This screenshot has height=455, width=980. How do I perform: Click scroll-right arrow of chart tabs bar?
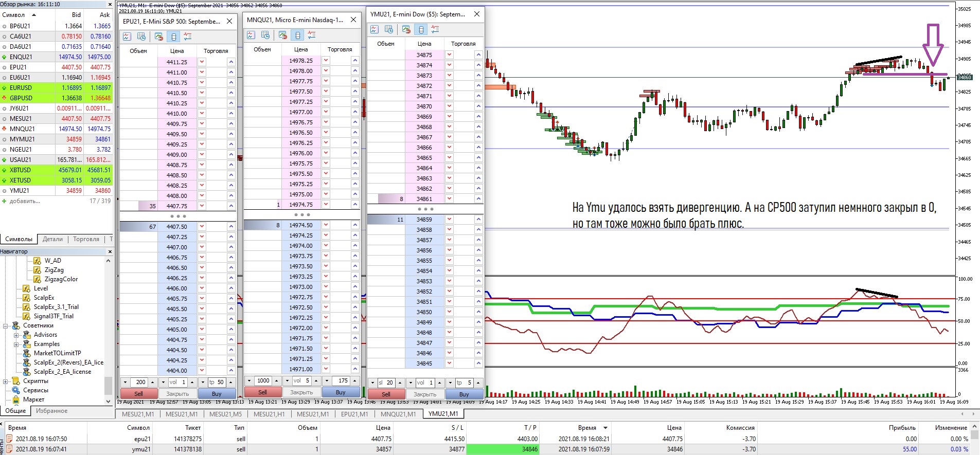click(x=973, y=413)
